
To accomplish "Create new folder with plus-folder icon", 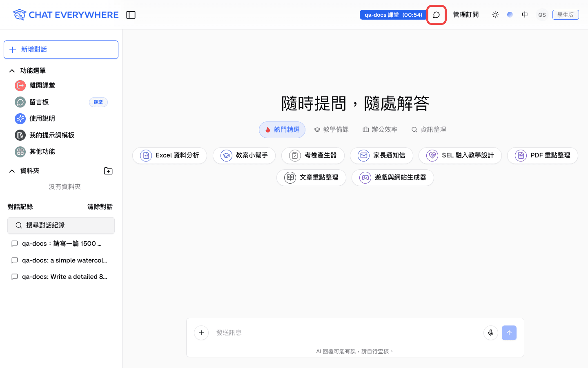I will tap(108, 171).
